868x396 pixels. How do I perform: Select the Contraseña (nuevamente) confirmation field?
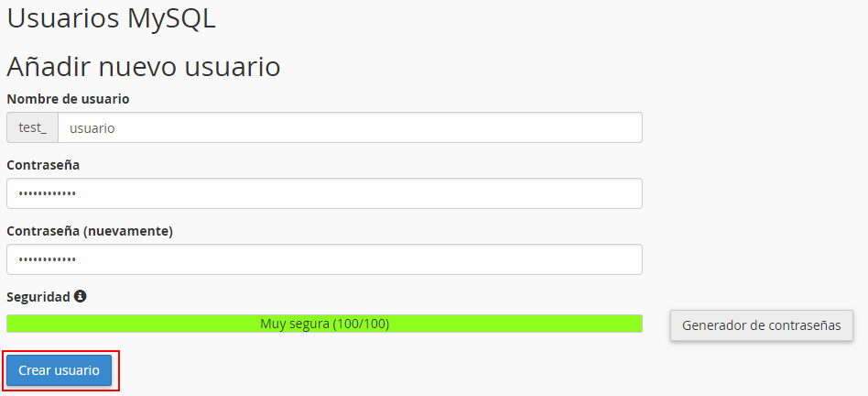coord(324,259)
